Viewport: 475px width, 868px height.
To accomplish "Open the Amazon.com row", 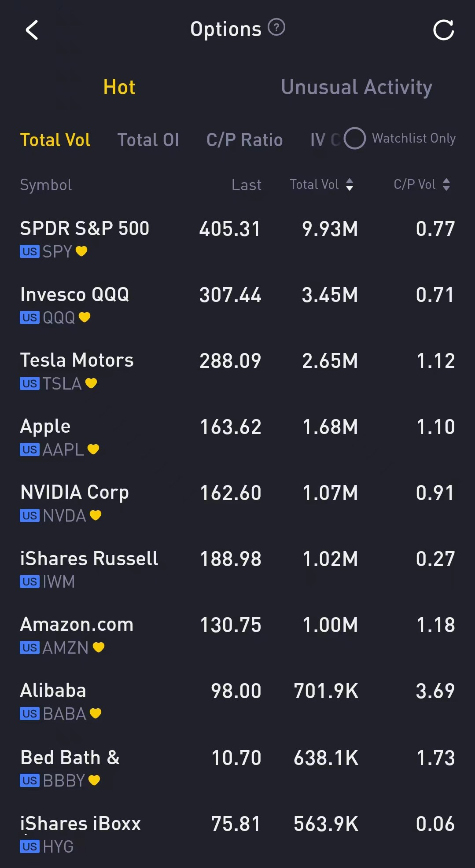I will point(237,635).
